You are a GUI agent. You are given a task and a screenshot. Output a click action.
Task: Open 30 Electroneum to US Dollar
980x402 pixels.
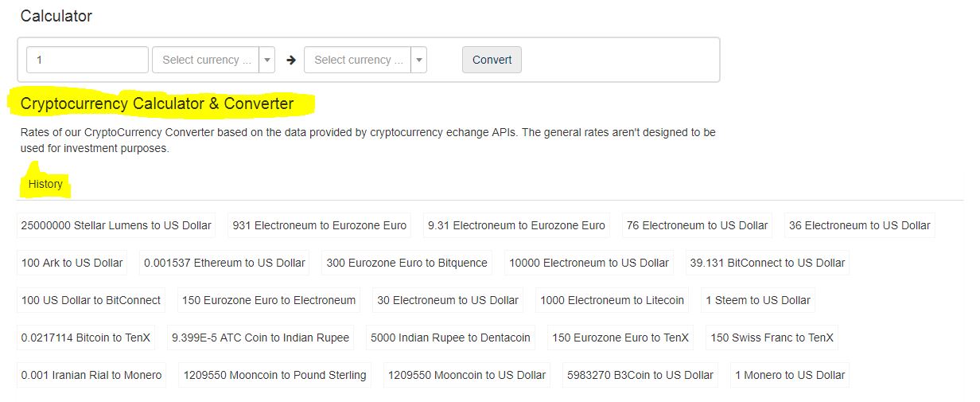point(448,300)
